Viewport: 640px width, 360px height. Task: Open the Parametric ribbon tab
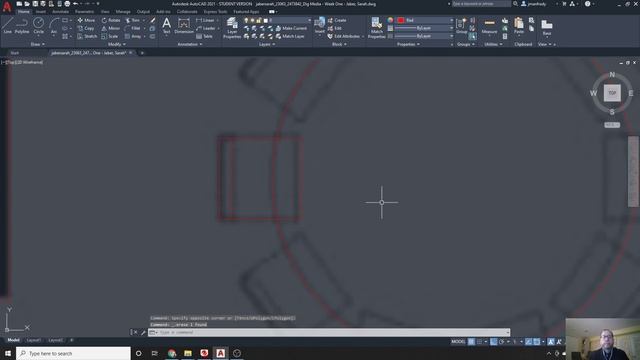pyautogui.click(x=84, y=11)
